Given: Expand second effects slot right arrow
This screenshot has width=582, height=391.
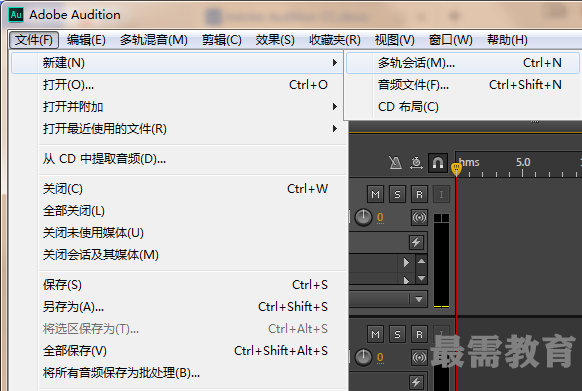Looking at the screenshot, I should (406, 280).
